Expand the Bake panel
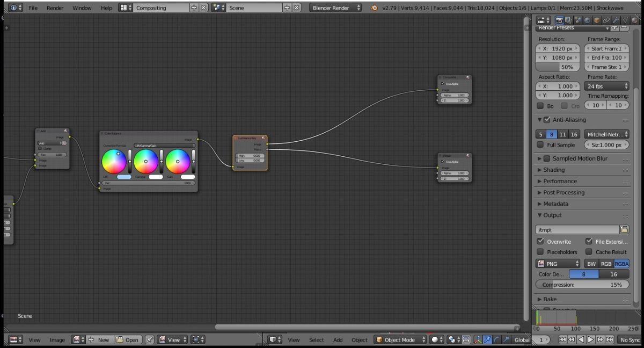This screenshot has width=644, height=348. (550, 299)
